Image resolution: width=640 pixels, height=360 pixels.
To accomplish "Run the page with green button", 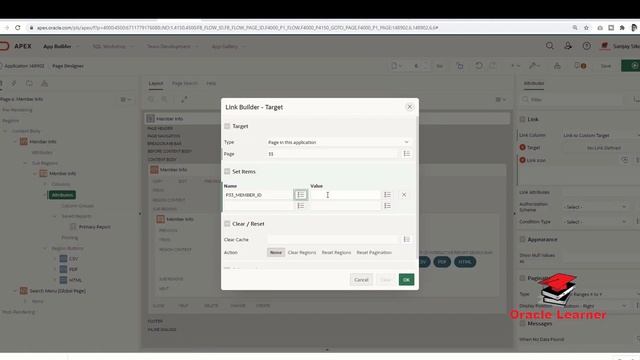I will click(x=631, y=66).
